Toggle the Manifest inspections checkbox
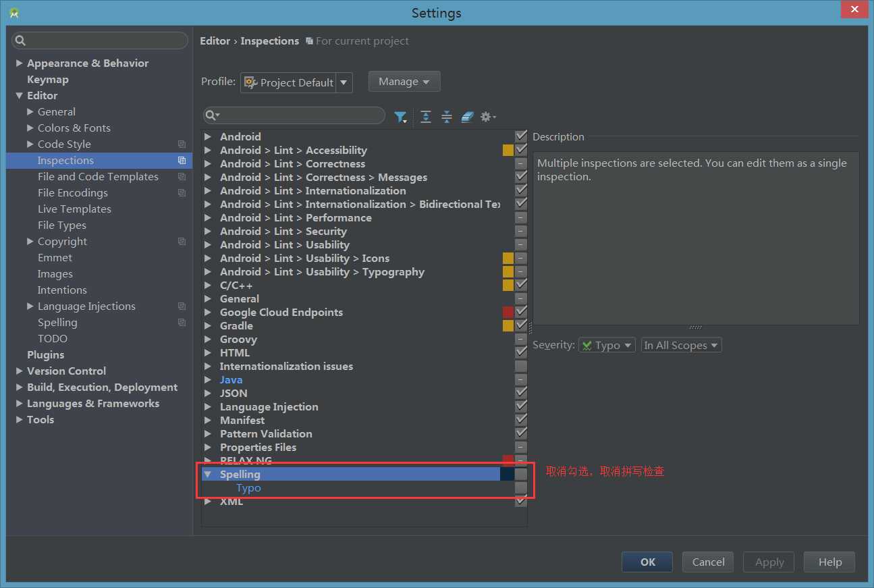Image resolution: width=874 pixels, height=588 pixels. pyautogui.click(x=521, y=420)
